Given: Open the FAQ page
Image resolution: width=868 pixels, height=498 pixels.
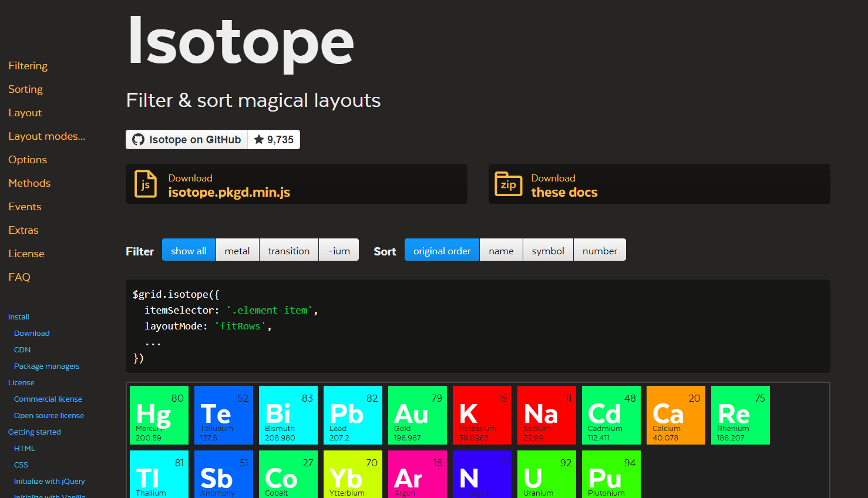Looking at the screenshot, I should coord(19,277).
